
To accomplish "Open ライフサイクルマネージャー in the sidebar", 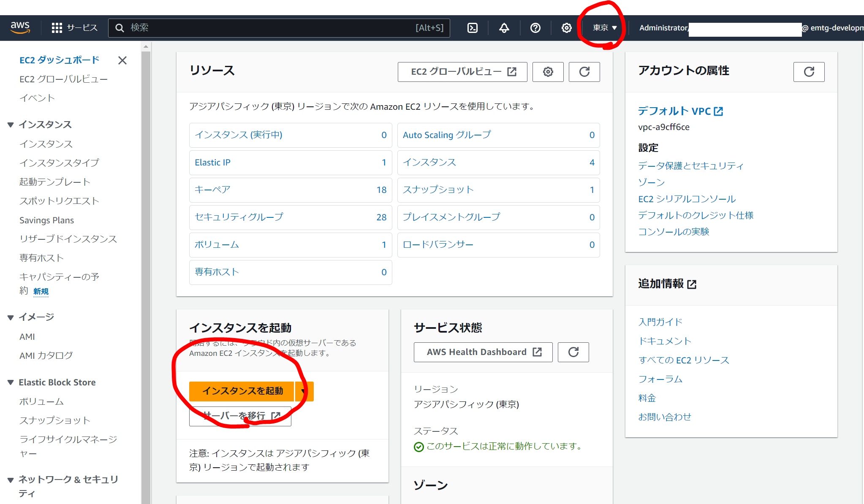I will coord(68,446).
